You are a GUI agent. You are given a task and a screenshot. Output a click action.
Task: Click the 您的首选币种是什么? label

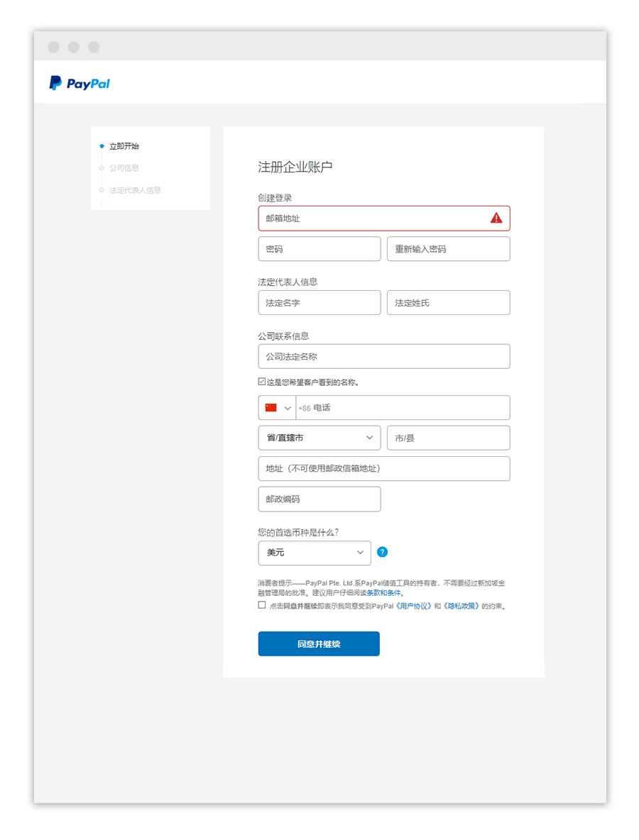[x=298, y=532]
